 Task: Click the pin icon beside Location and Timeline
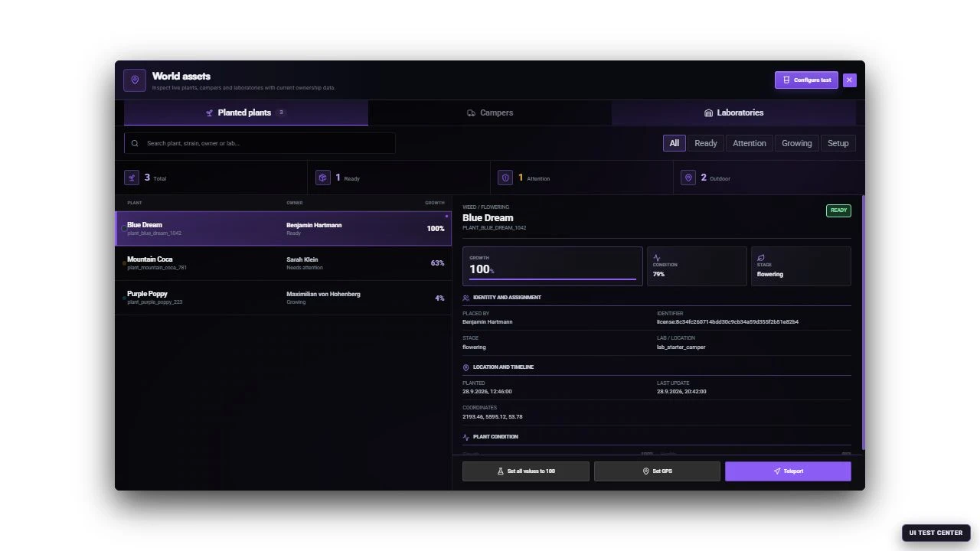point(466,367)
